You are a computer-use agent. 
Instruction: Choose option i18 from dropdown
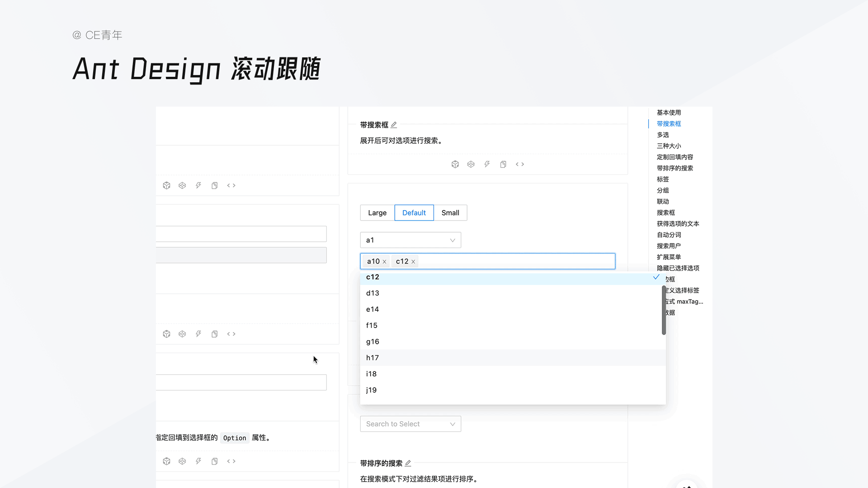(x=513, y=374)
